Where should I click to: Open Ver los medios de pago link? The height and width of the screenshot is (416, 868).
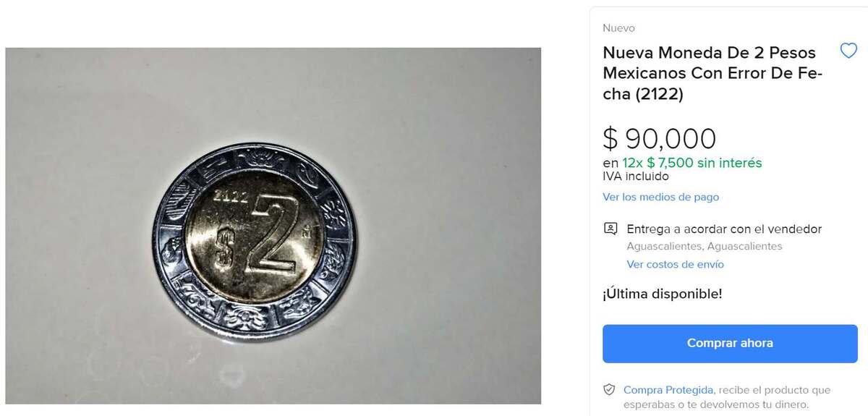pyautogui.click(x=660, y=197)
